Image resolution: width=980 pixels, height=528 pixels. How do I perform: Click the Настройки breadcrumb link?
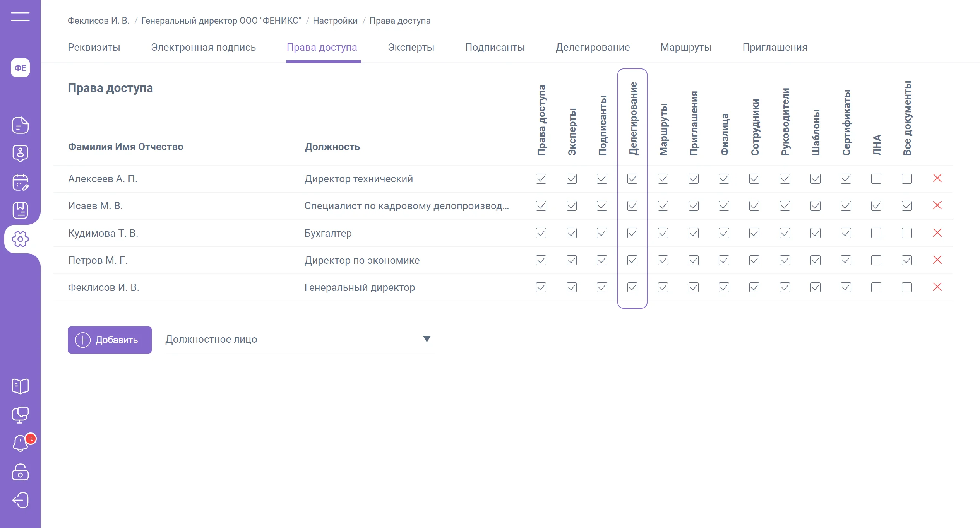[335, 21]
